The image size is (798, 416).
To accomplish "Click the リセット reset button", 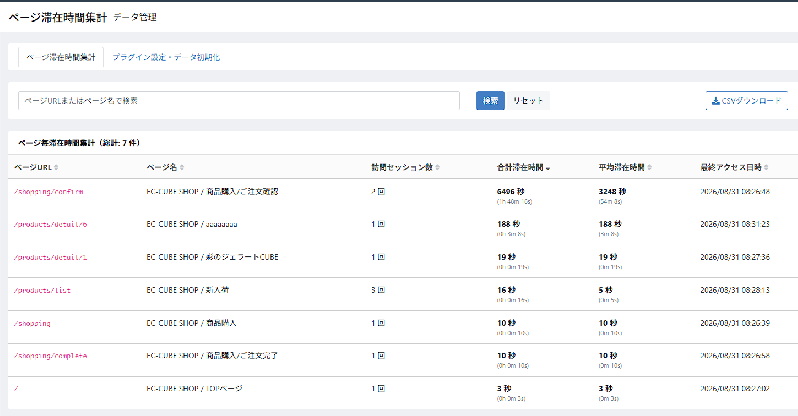I will [528, 101].
